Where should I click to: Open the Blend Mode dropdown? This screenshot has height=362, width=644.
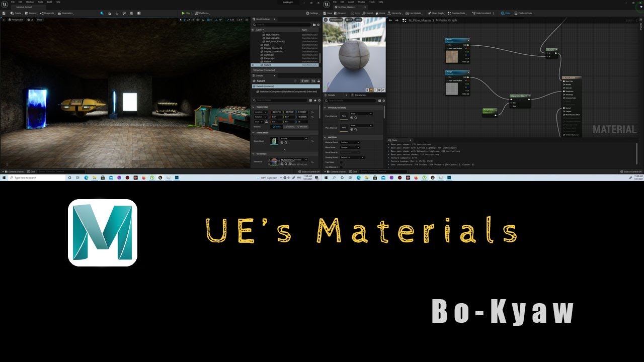click(x=351, y=147)
